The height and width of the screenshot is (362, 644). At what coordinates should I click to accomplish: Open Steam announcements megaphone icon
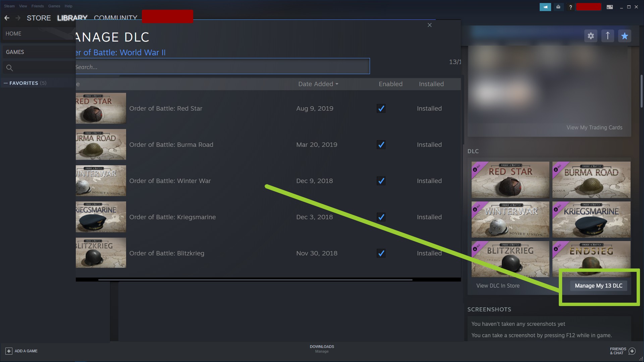pos(545,7)
